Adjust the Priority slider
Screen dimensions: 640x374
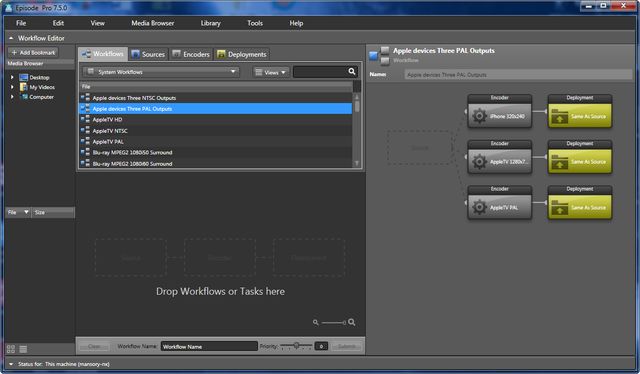[x=296, y=346]
